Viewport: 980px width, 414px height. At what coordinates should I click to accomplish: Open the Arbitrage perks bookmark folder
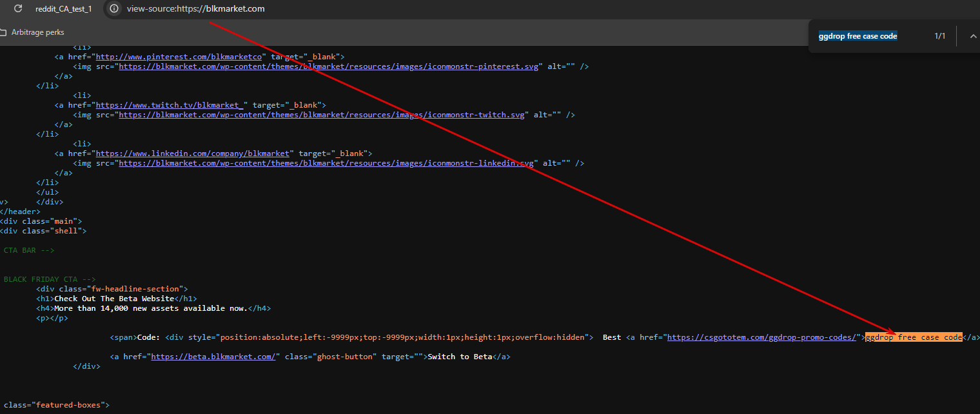(32, 32)
